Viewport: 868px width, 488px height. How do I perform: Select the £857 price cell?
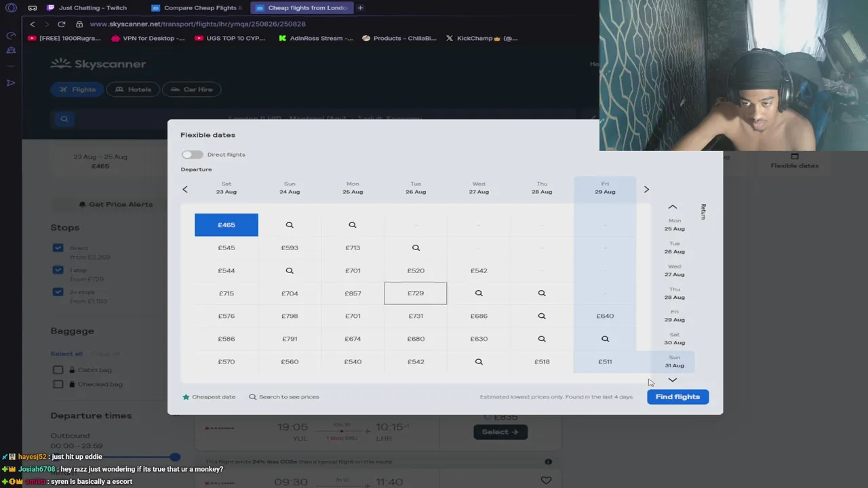(x=353, y=293)
